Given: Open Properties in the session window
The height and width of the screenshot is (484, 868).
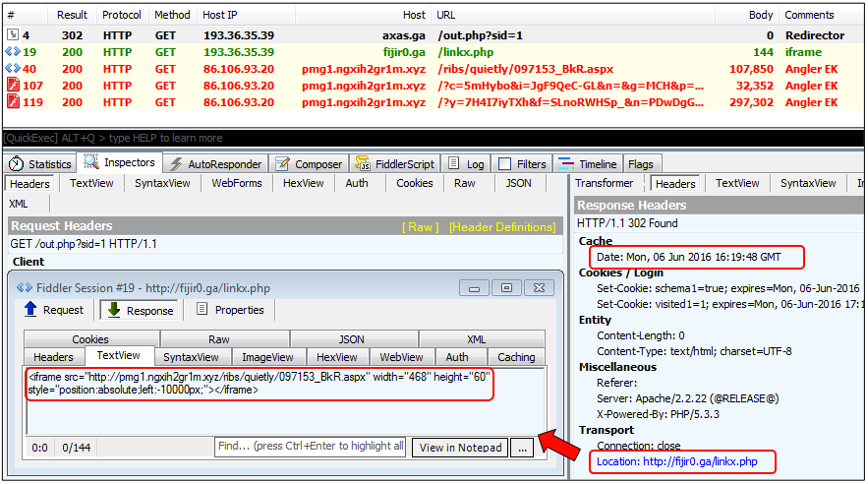Looking at the screenshot, I should (x=230, y=310).
